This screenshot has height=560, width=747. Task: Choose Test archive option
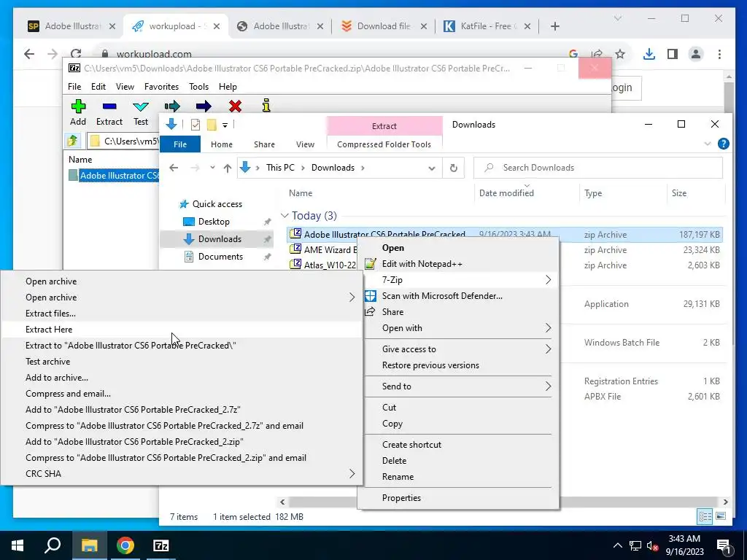[x=181, y=362]
